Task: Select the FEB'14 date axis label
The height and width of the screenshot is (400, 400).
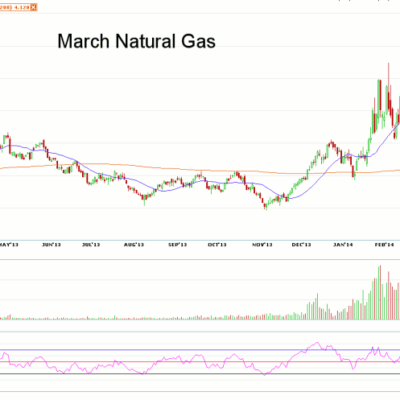Action: [x=384, y=245]
